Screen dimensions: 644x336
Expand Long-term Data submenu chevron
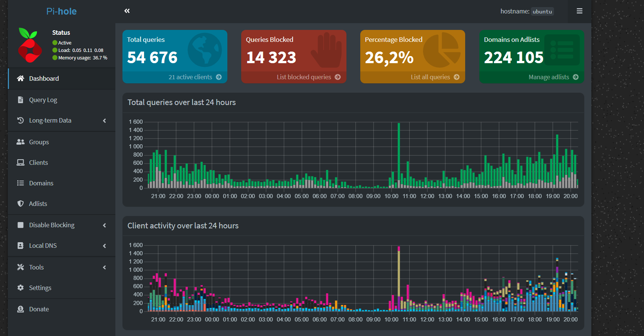coord(105,121)
